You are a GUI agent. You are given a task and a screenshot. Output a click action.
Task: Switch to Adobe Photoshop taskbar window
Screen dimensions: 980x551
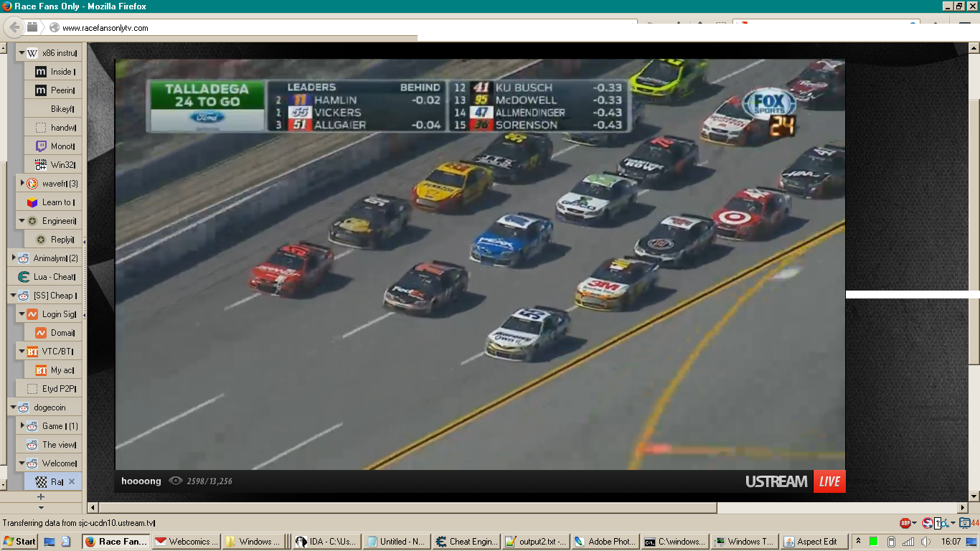pyautogui.click(x=607, y=542)
